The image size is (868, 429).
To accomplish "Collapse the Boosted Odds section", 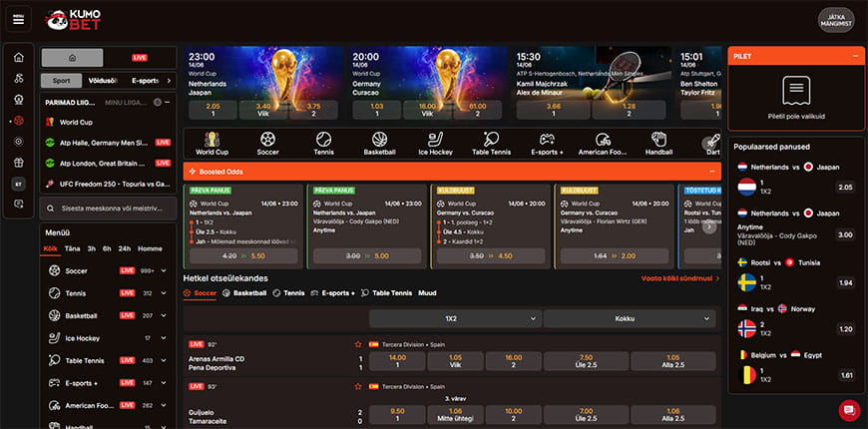I will click(712, 172).
